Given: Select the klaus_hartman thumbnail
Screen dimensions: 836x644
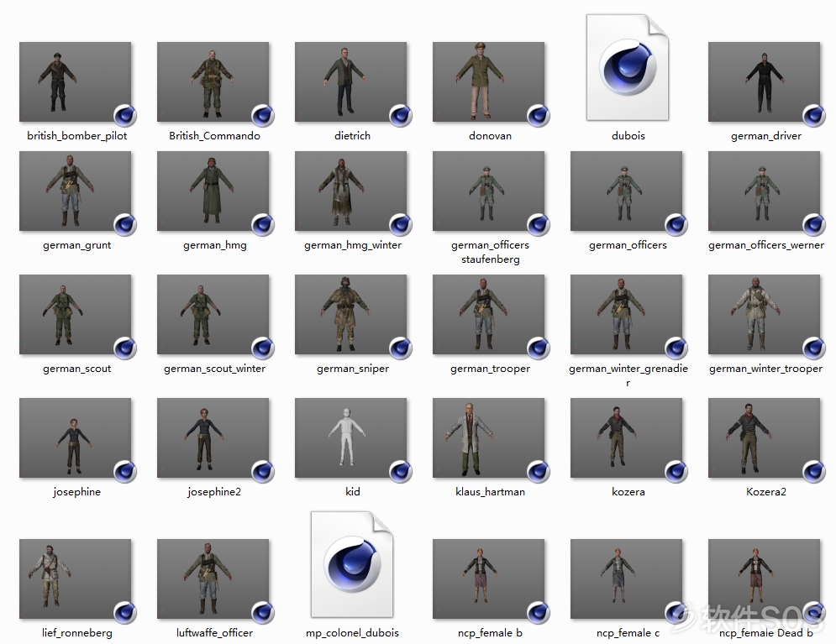Looking at the screenshot, I should (x=488, y=437).
